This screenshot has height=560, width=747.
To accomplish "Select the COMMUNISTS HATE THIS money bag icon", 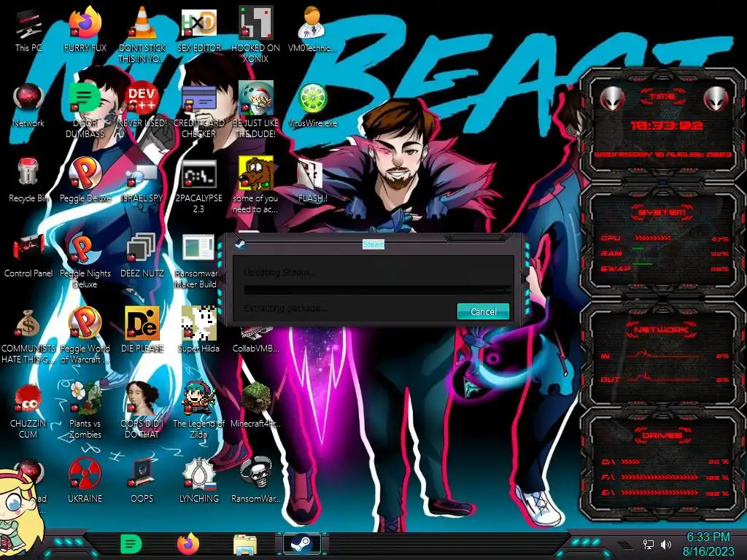I will pyautogui.click(x=28, y=336).
